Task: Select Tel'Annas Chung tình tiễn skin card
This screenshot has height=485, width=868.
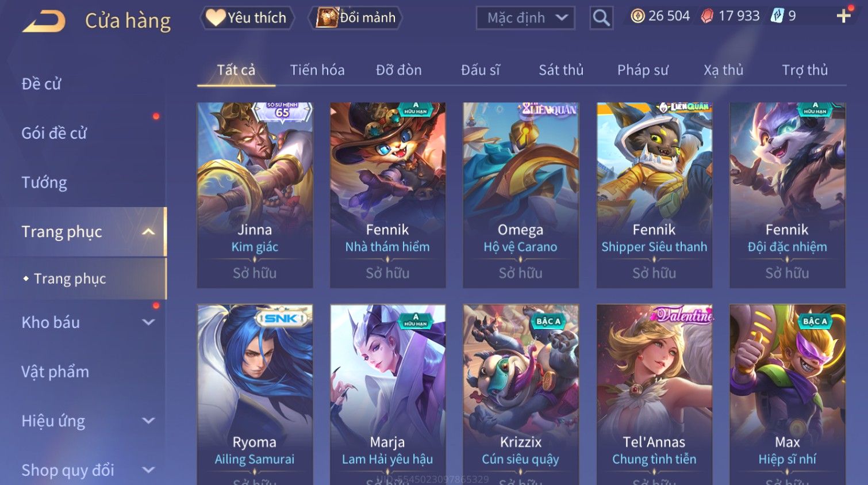Action: [654, 395]
